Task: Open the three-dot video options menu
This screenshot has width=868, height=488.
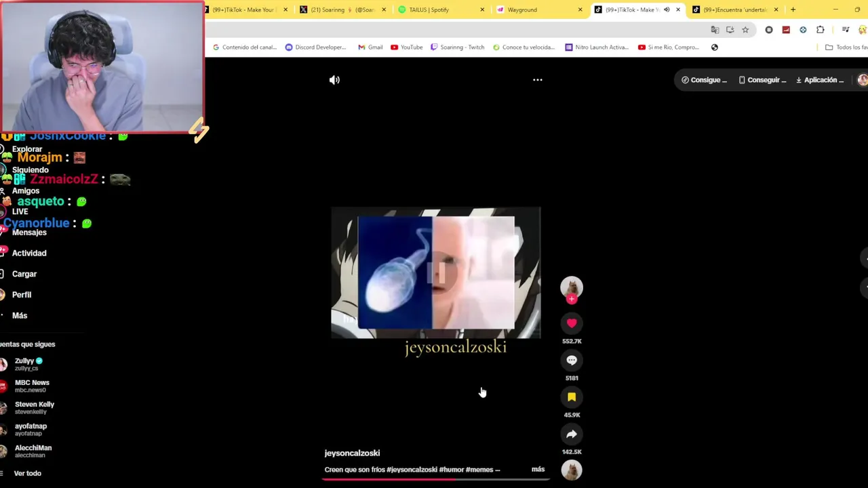Action: pos(537,80)
